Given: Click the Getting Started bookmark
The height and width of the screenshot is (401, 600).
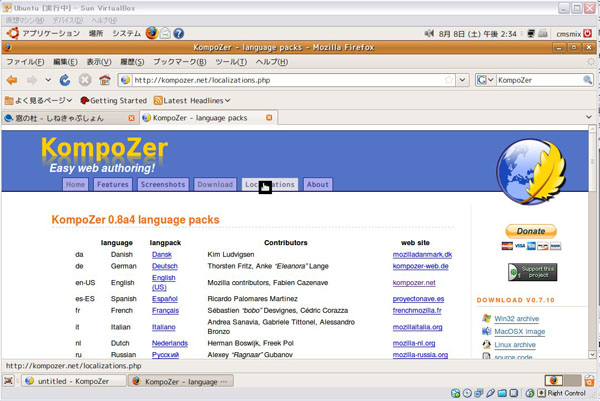Looking at the screenshot, I should 114,101.
